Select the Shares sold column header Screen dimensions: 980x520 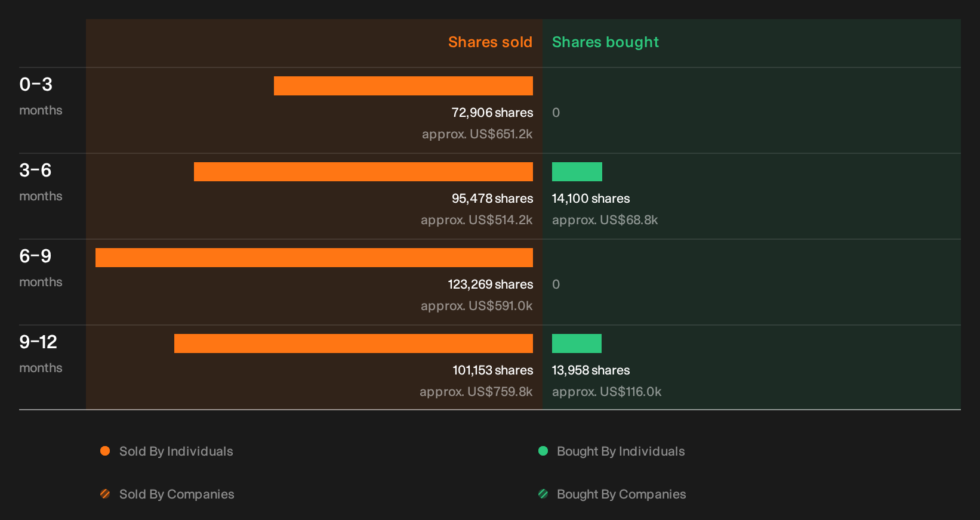490,42
